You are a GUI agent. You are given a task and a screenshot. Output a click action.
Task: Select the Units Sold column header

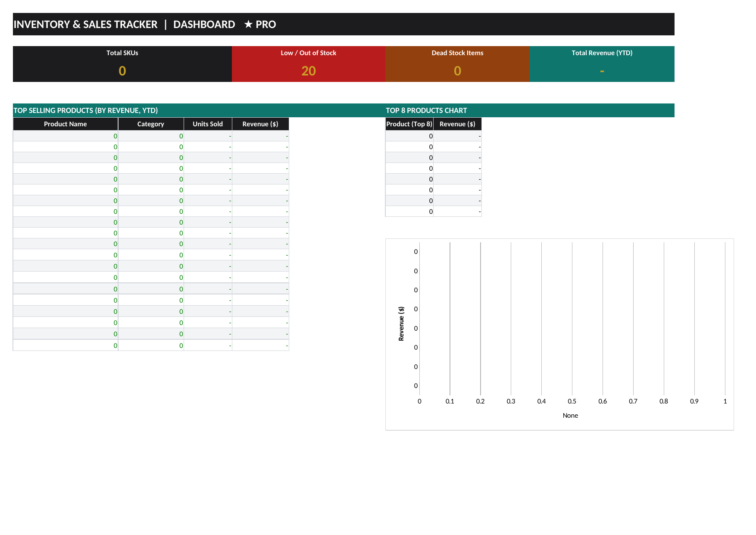(208, 124)
